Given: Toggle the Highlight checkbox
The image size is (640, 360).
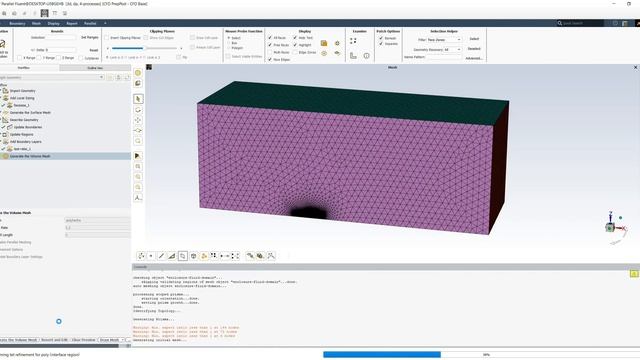Looking at the screenshot, I should point(295,45).
